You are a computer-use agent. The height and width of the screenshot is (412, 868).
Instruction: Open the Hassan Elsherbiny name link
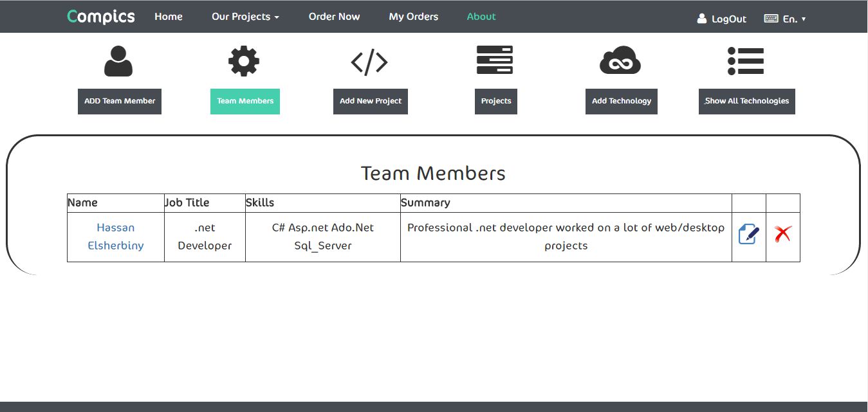[x=116, y=237]
